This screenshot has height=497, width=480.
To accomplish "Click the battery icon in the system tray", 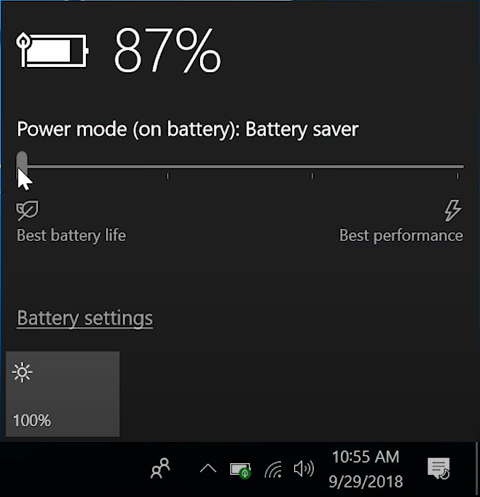I will [240, 470].
